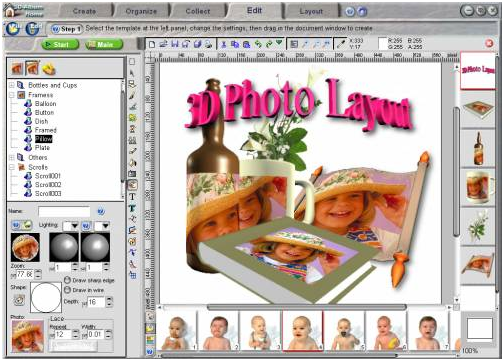Select the eyedropper color picker tool
The height and width of the screenshot is (361, 504).
[341, 44]
